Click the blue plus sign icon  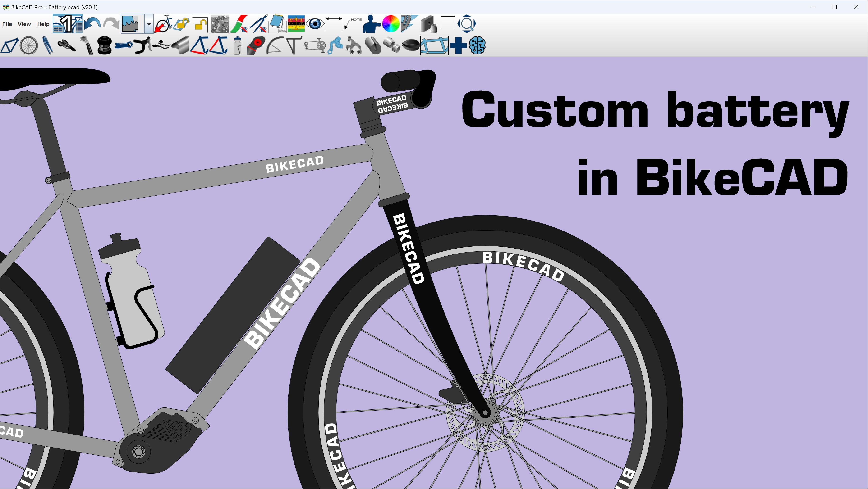(458, 45)
